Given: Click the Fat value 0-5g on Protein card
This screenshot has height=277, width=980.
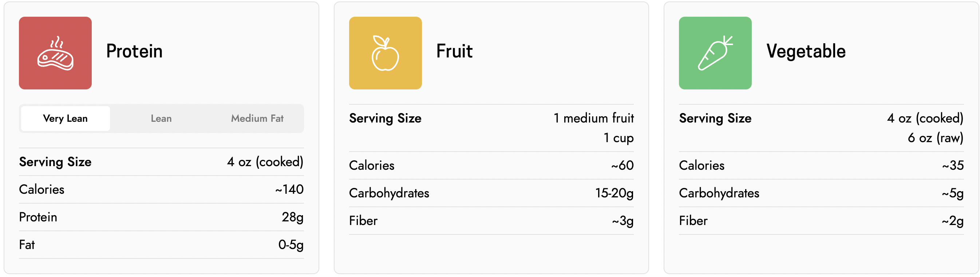Looking at the screenshot, I should pyautogui.click(x=291, y=245).
